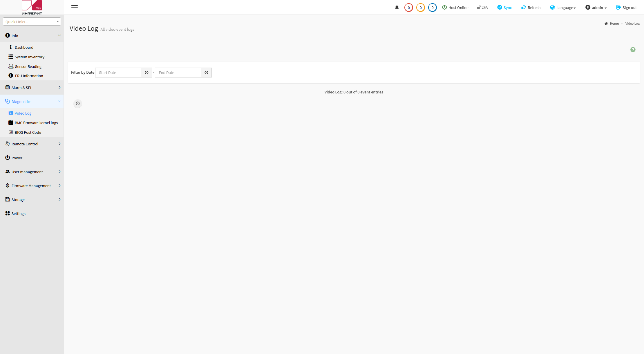644x354 pixels.
Task: Click the round clock icon below the filter
Action: [78, 104]
